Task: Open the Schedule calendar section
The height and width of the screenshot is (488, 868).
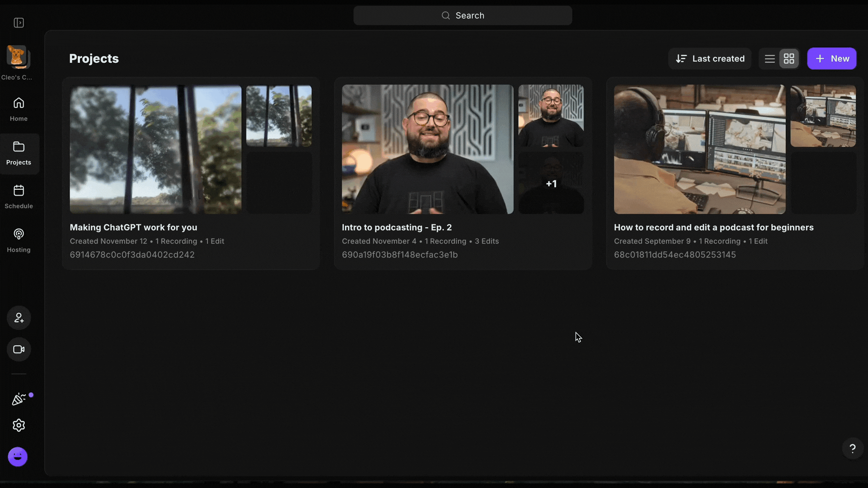Action: point(19,197)
